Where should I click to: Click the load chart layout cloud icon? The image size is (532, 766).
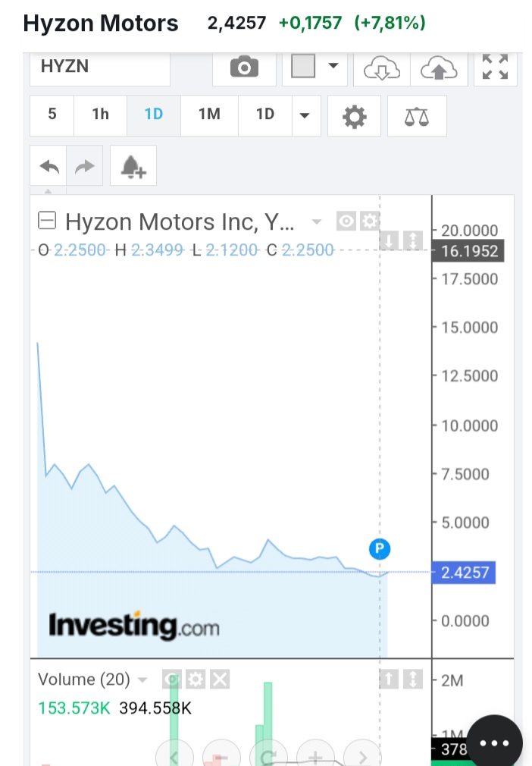382,69
